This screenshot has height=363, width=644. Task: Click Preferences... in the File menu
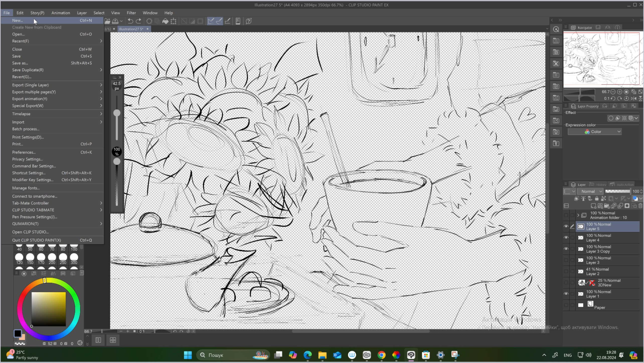[x=24, y=152]
